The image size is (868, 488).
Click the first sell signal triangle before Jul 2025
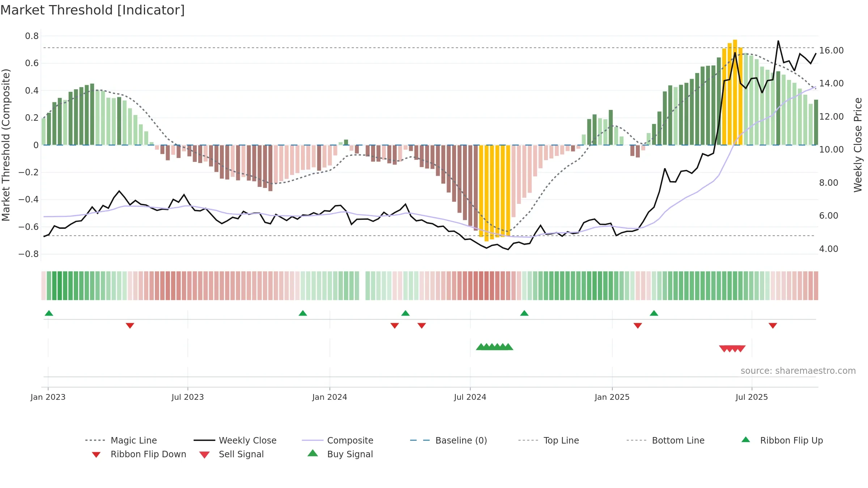pyautogui.click(x=724, y=349)
